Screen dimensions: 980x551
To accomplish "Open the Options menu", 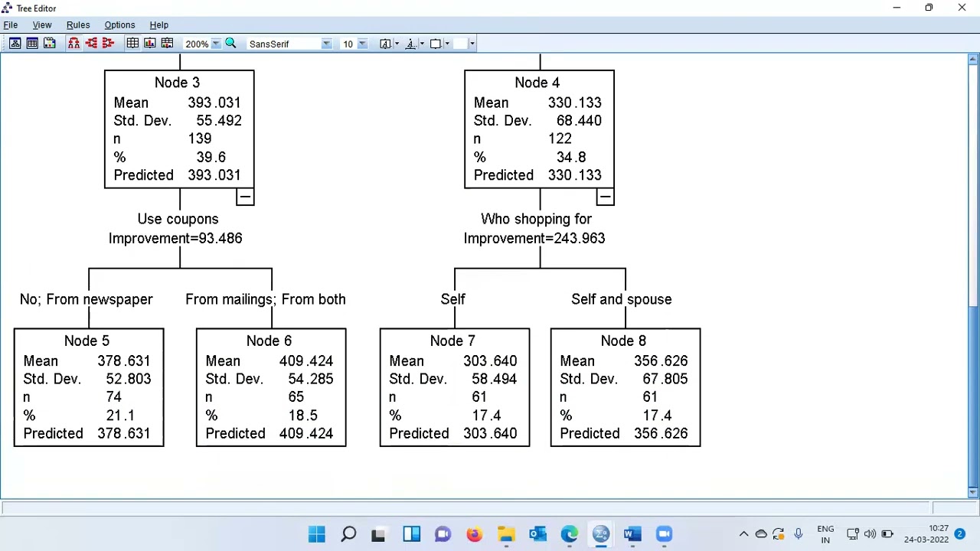I will click(x=119, y=24).
